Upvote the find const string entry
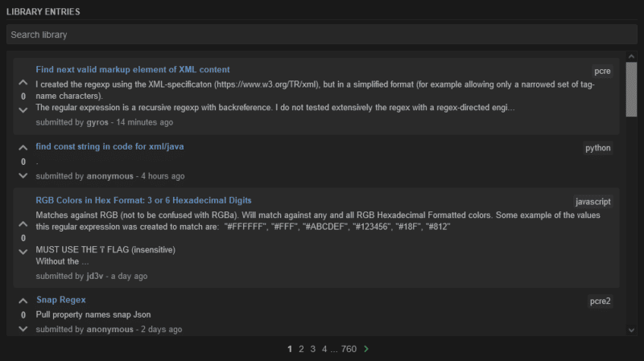This screenshot has width=644, height=361. 23,149
